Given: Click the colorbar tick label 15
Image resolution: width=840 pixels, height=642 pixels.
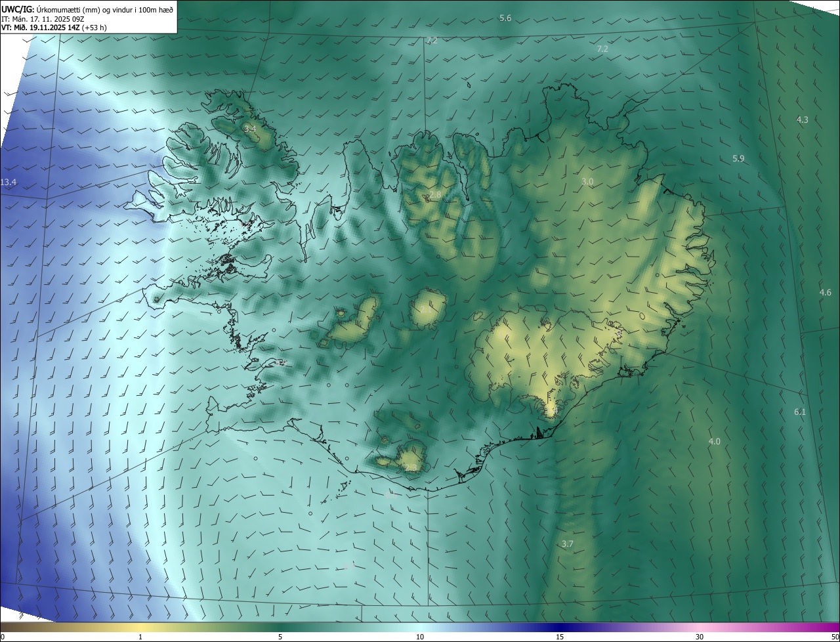Looking at the screenshot, I should [x=560, y=637].
